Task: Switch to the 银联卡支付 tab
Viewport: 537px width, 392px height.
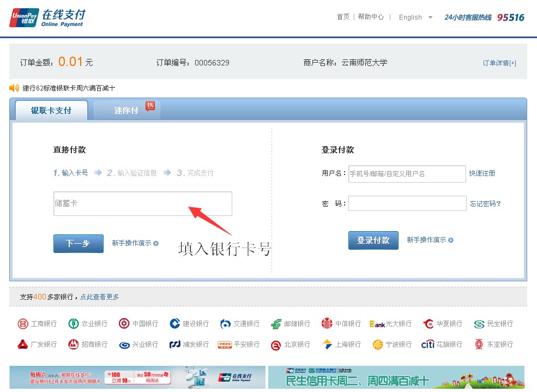Action: click(x=51, y=111)
